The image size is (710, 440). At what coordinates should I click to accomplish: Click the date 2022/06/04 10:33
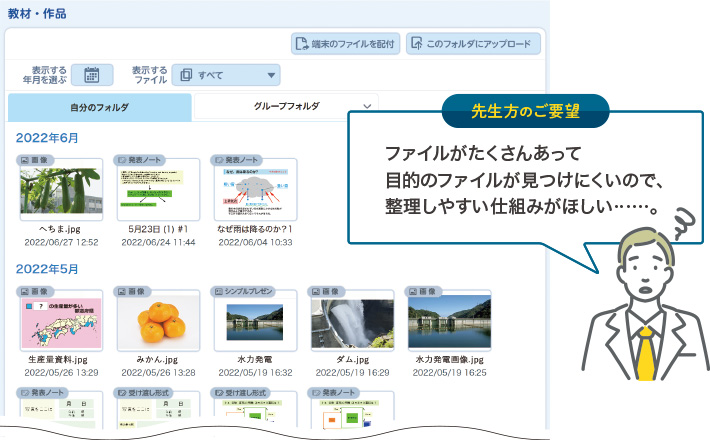tap(255, 242)
